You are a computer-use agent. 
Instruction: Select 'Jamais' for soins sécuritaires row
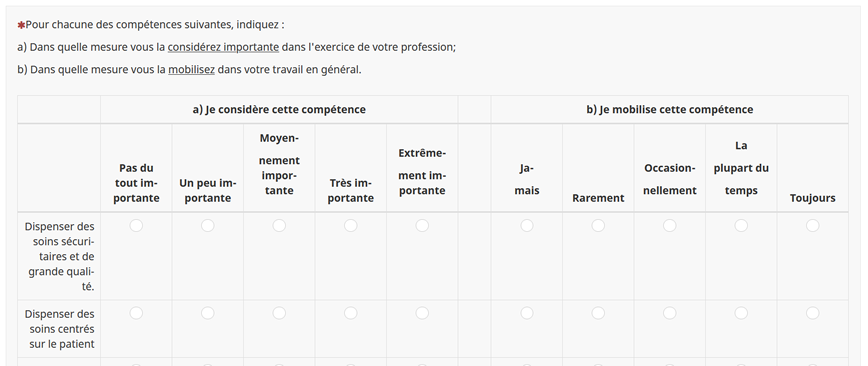pyautogui.click(x=527, y=226)
